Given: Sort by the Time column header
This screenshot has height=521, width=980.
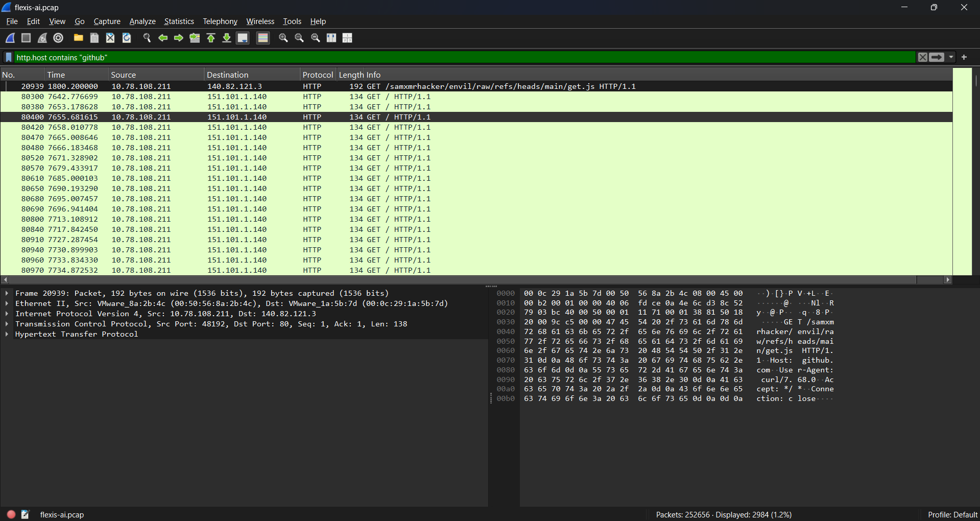Looking at the screenshot, I should 77,75.
